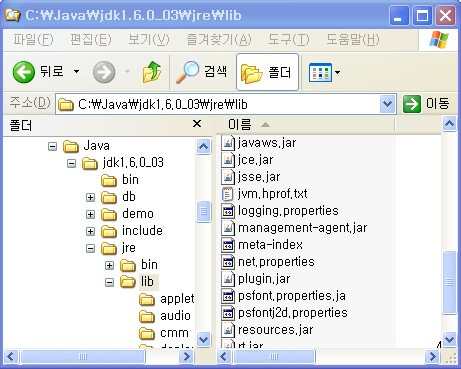The image size is (461, 369).
Task: Select the net.properties file icon
Action: tap(228, 262)
